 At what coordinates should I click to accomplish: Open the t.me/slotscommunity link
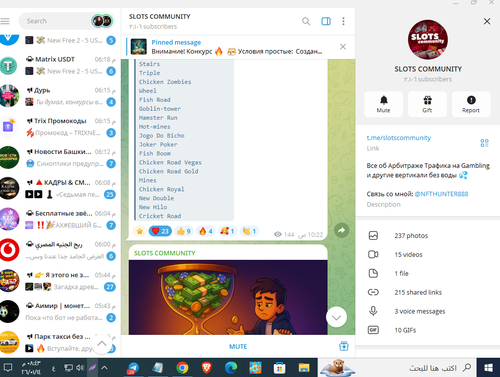(399, 138)
